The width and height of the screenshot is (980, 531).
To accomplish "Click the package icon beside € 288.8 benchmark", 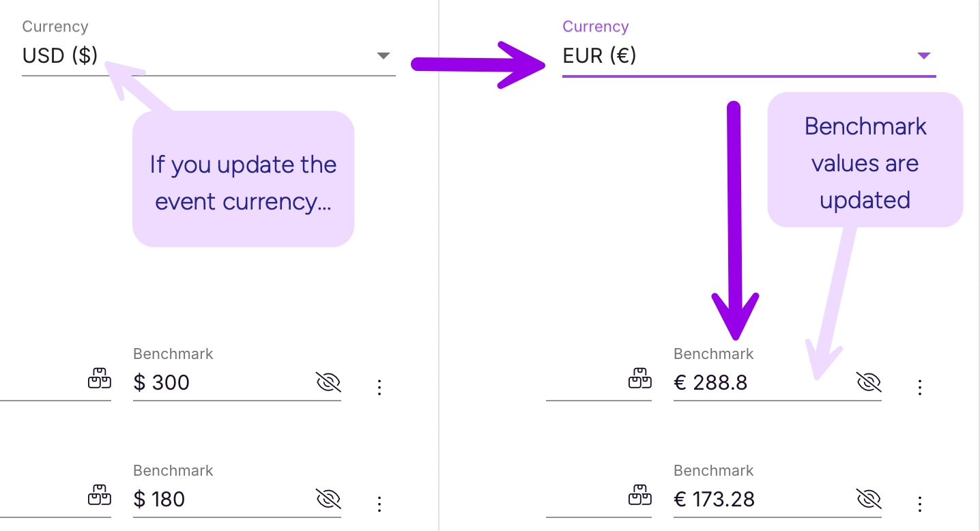I will (x=640, y=378).
